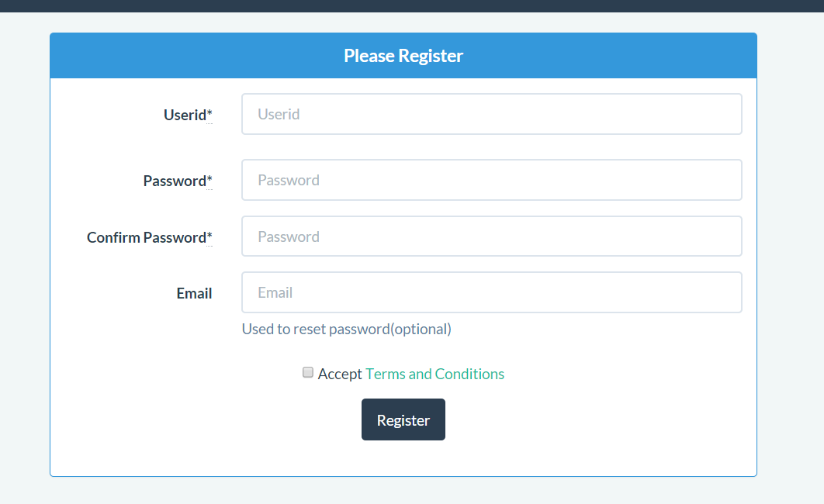Click the Userid input field
The height and width of the screenshot is (504, 824).
491,114
